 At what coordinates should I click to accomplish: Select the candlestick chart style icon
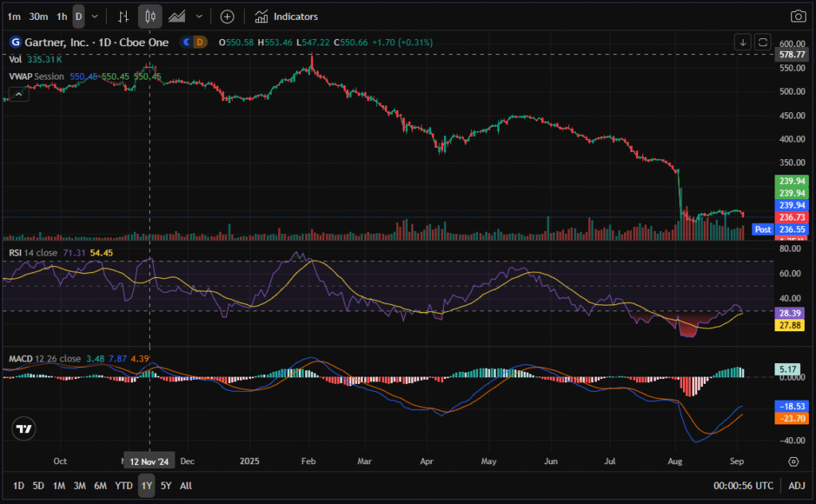point(150,16)
